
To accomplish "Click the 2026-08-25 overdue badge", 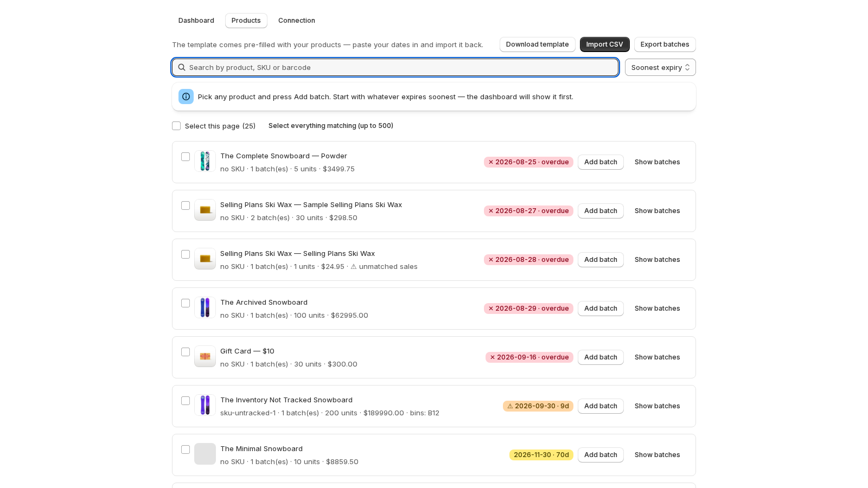I will click(528, 162).
